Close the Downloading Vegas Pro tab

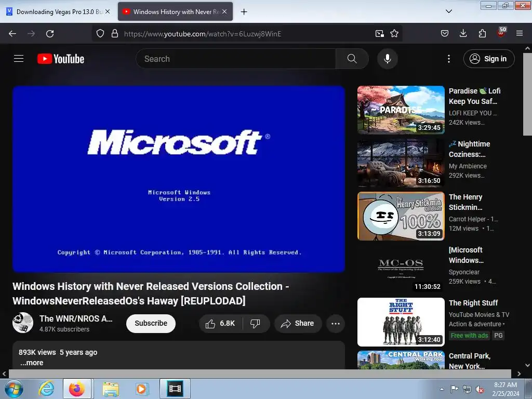click(x=107, y=11)
